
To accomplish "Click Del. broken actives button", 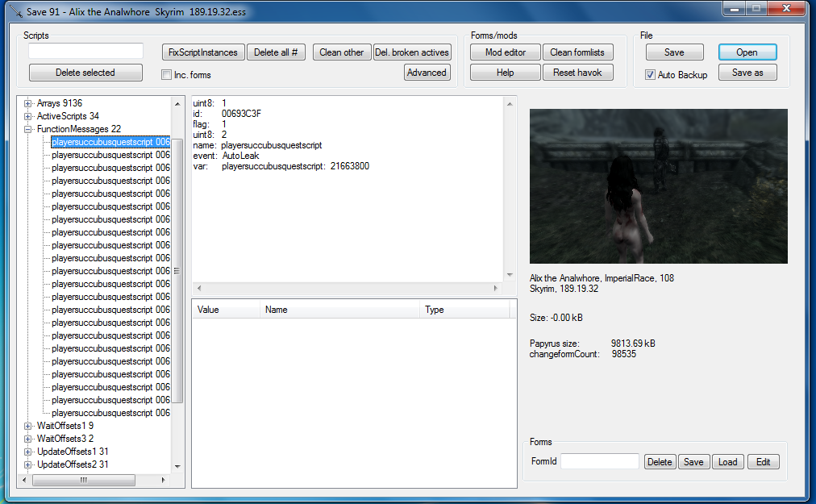I will click(412, 52).
